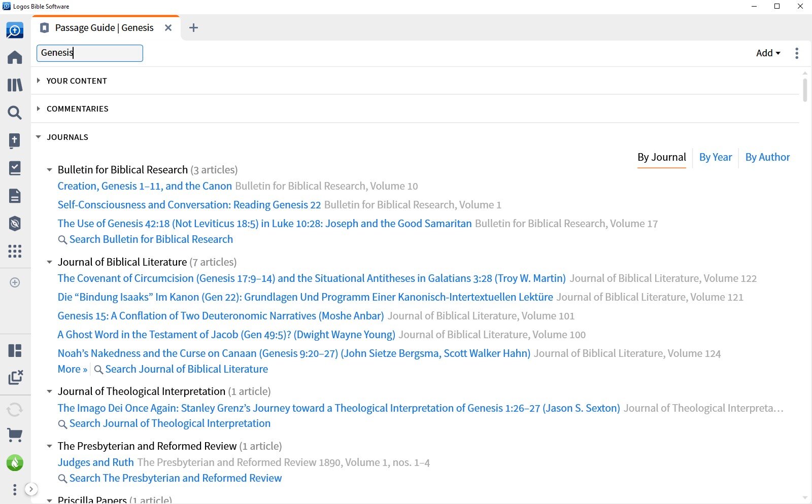Collapse Journal of Biblical Literature group
Viewport: 812px width, 504px height.
pyautogui.click(x=49, y=262)
